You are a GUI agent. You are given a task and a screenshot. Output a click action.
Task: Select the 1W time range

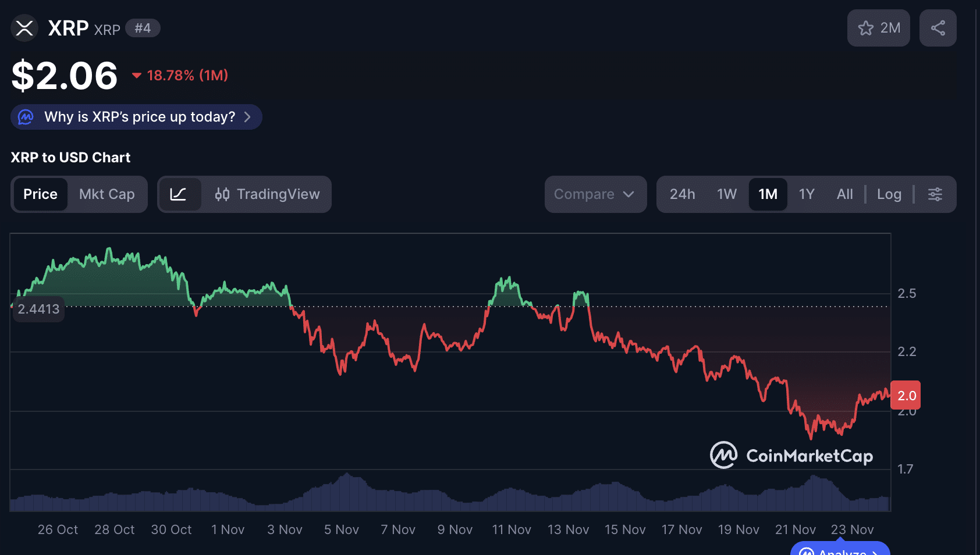727,194
